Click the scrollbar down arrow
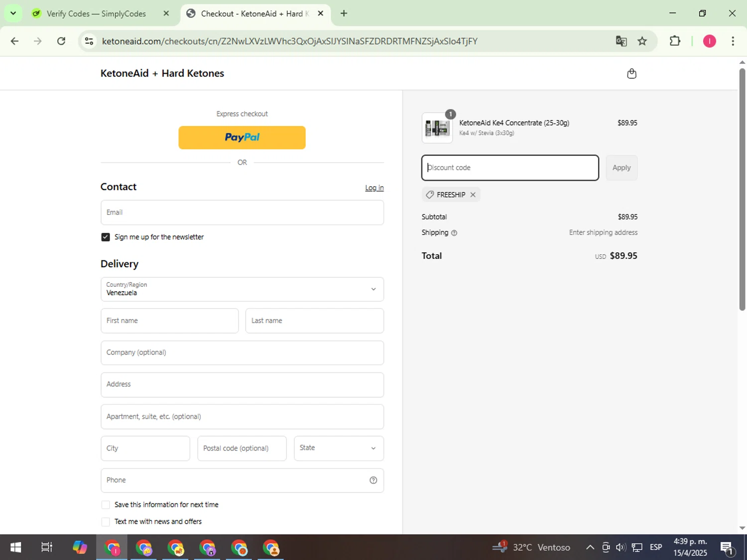This screenshot has height=560, width=747. [x=742, y=528]
